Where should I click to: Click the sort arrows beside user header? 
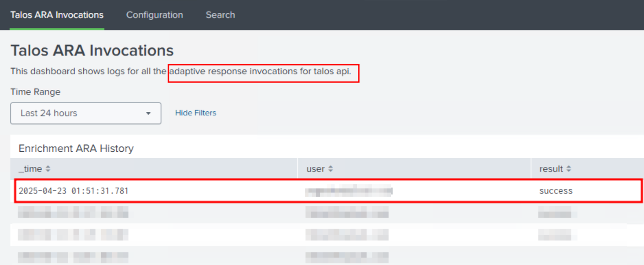(x=330, y=169)
